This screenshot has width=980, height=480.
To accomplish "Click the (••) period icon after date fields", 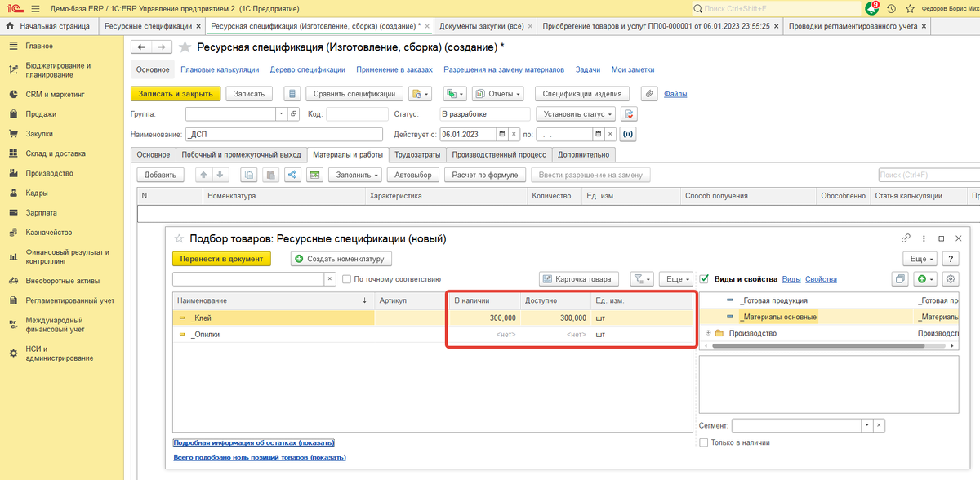I will pyautogui.click(x=630, y=134).
